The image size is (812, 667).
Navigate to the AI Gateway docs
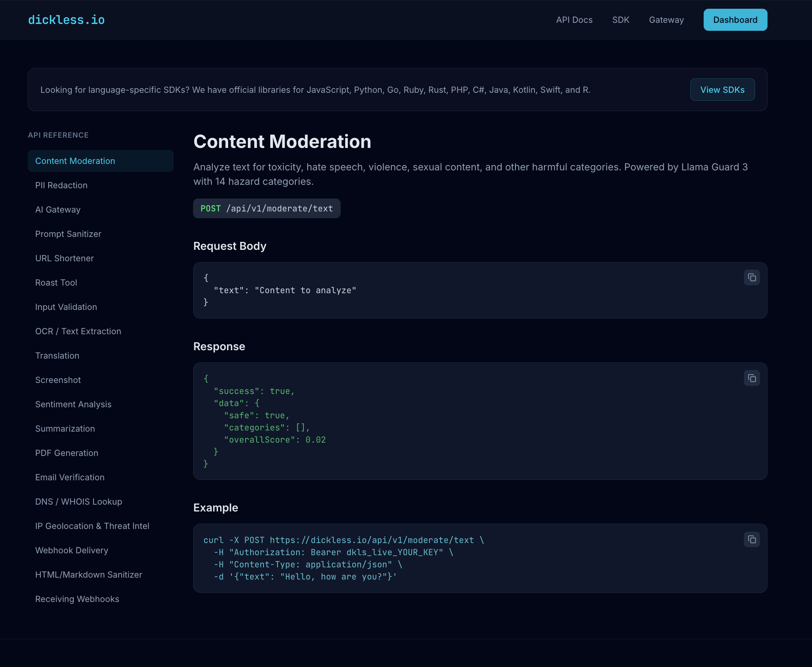tap(58, 210)
